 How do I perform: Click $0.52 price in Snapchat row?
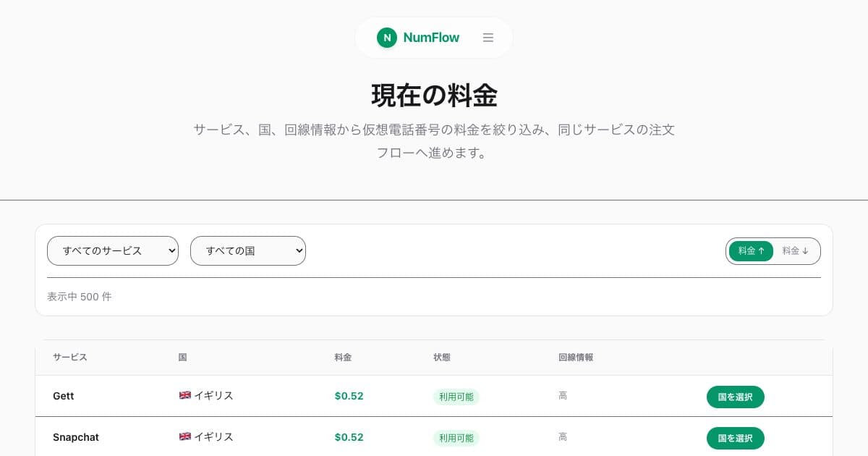click(x=349, y=437)
